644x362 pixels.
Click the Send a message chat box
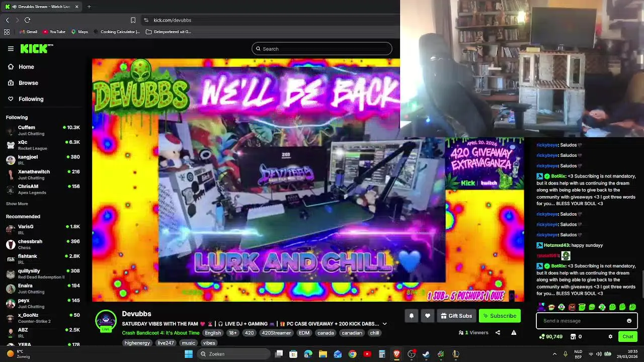pos(581,321)
